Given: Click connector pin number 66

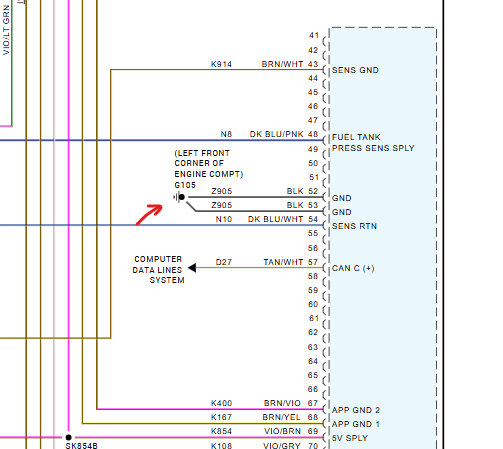Looking at the screenshot, I should click(x=313, y=389).
